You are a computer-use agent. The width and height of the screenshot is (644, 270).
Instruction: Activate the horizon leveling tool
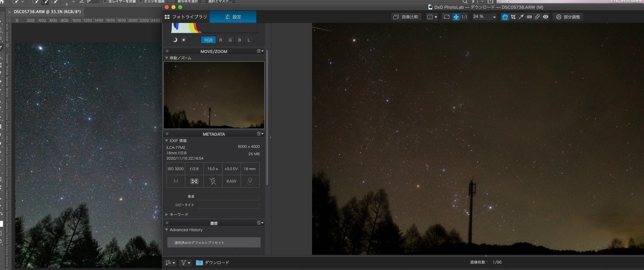pos(529,17)
